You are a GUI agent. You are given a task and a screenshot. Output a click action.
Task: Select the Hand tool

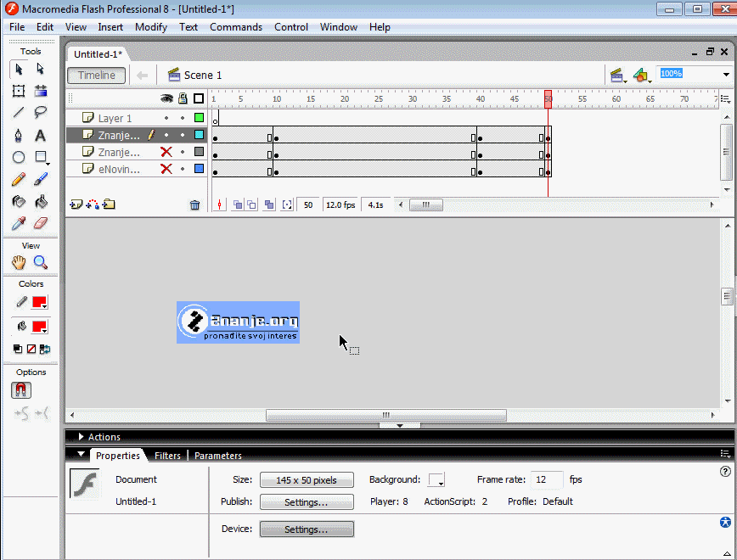pyautogui.click(x=19, y=262)
